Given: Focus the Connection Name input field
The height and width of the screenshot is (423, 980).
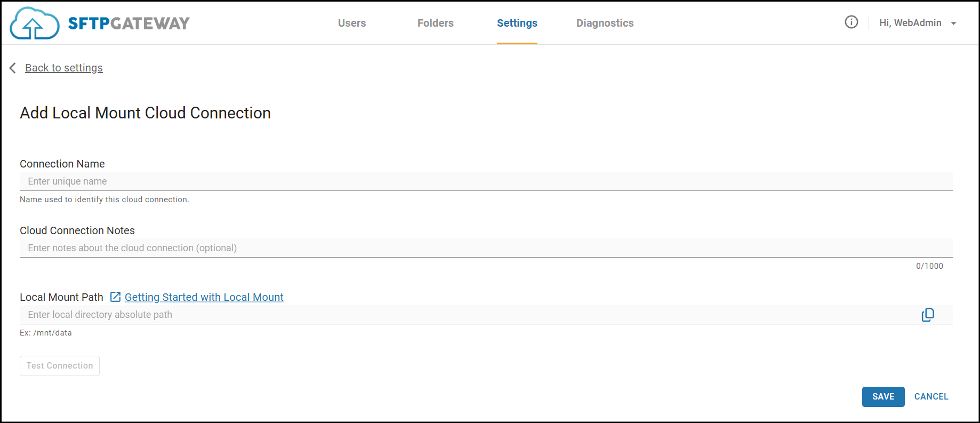Looking at the screenshot, I should pyautogui.click(x=485, y=181).
